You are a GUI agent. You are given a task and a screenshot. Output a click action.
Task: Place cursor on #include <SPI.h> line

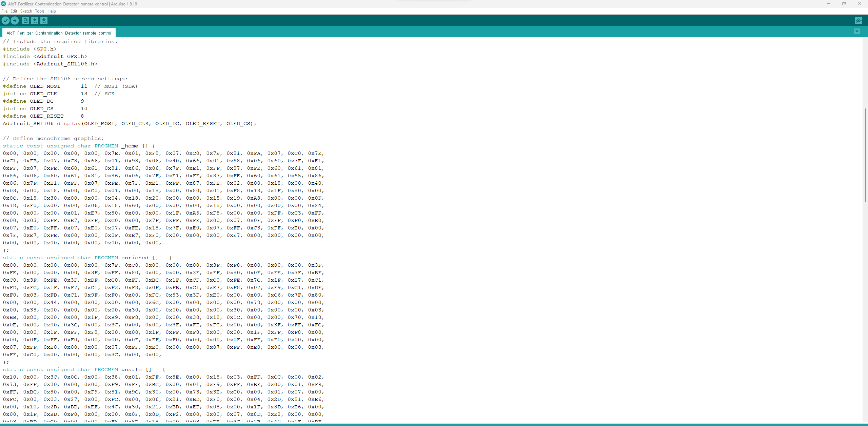tap(30, 49)
